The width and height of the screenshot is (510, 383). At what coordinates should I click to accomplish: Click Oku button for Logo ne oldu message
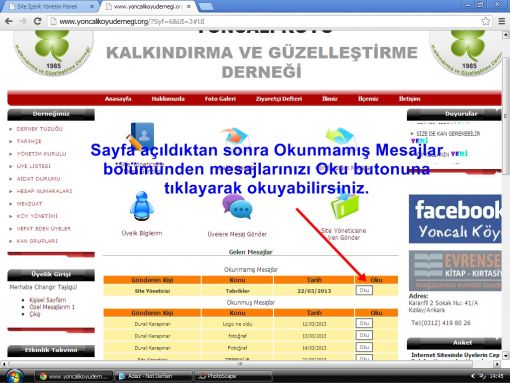pyautogui.click(x=364, y=323)
